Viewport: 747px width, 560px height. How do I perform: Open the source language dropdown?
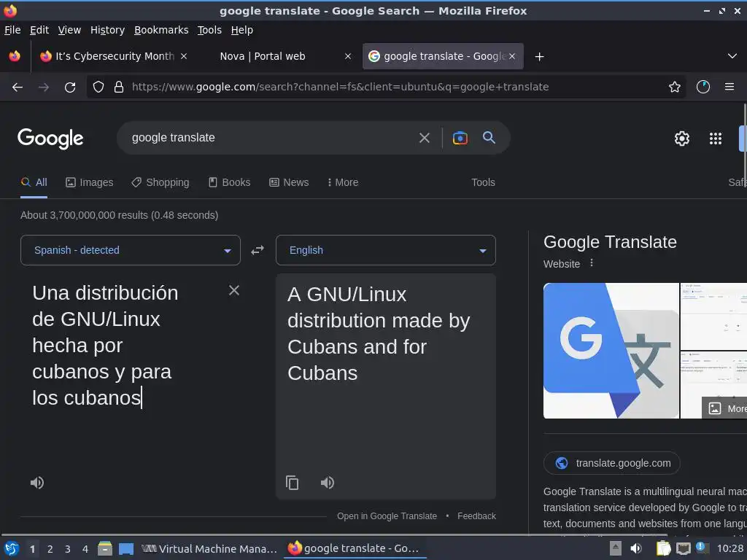(x=131, y=250)
